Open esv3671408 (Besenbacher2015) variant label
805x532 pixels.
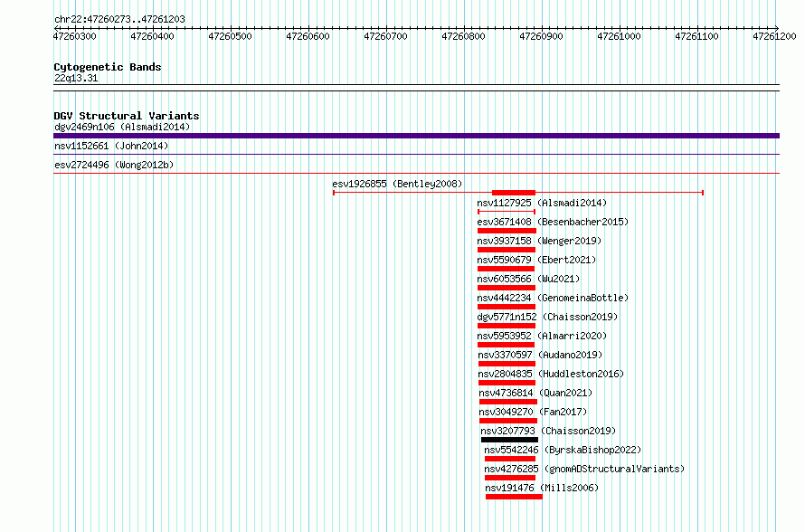click(553, 222)
